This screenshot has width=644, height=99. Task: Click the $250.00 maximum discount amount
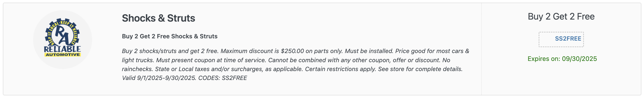click(x=292, y=51)
